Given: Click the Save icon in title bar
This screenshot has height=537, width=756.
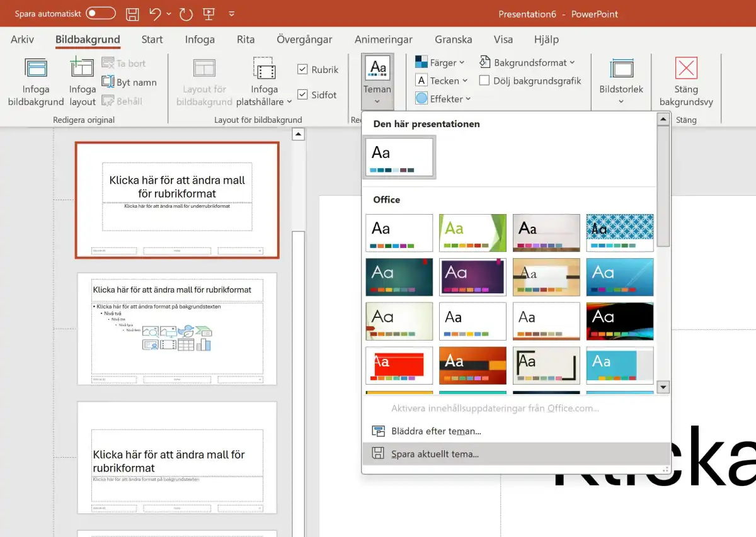Looking at the screenshot, I should tap(132, 14).
